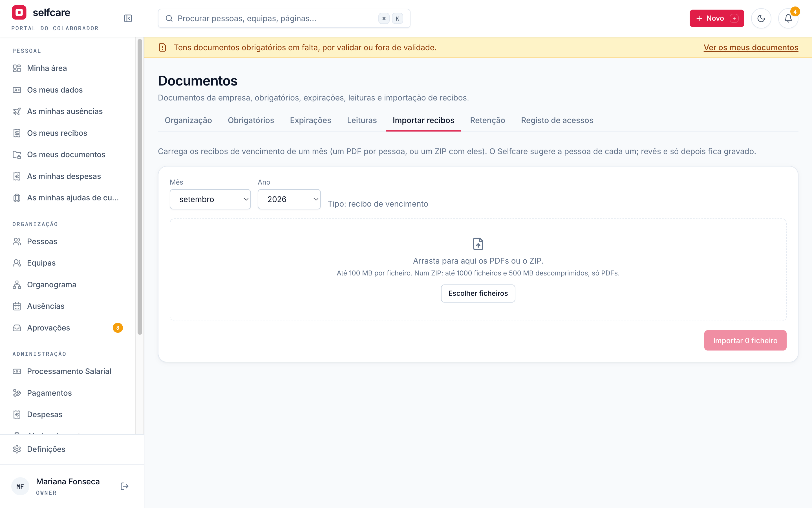
Task: Click the warning icon in yellow banner
Action: (162, 47)
